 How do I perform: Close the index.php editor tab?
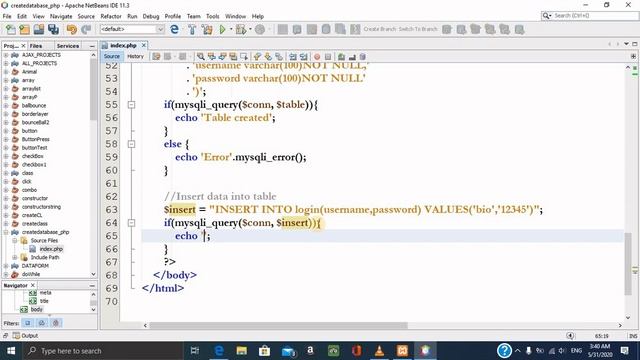point(144,45)
